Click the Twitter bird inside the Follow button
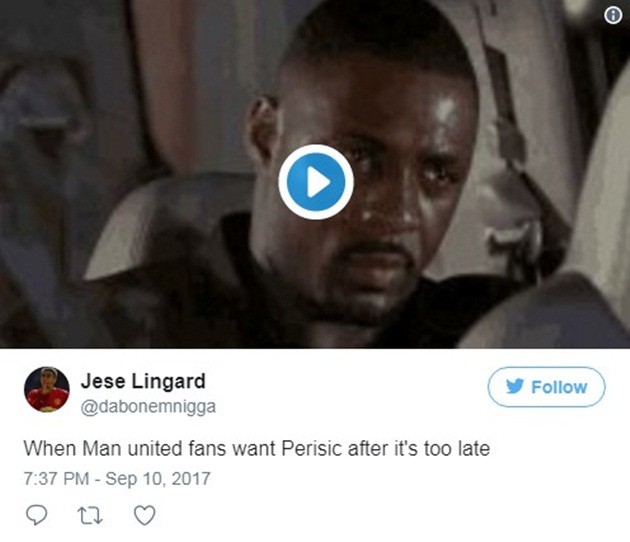 tap(515, 387)
